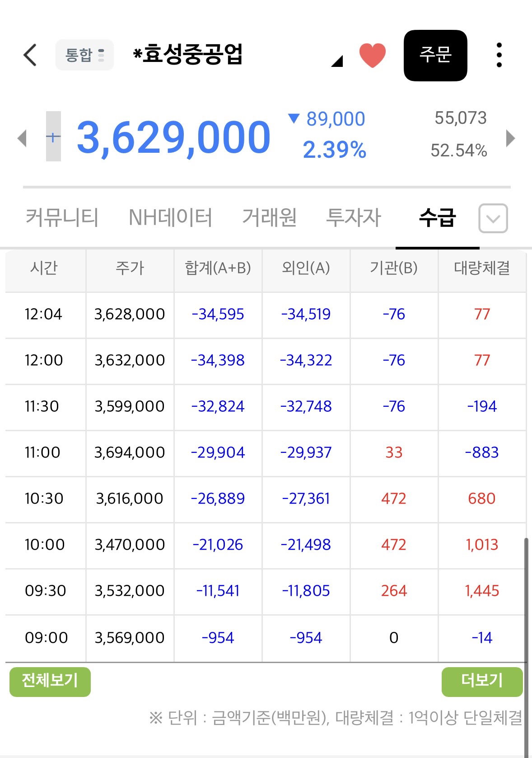Open the 투자자 tab

354,217
